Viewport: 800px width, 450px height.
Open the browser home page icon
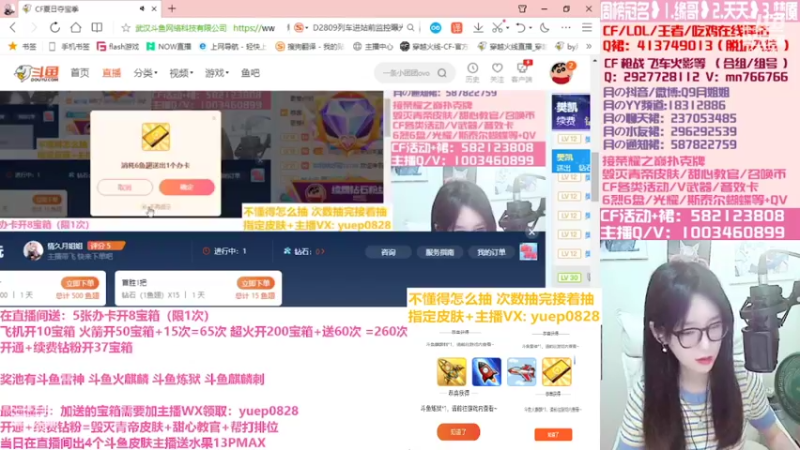[x=76, y=28]
